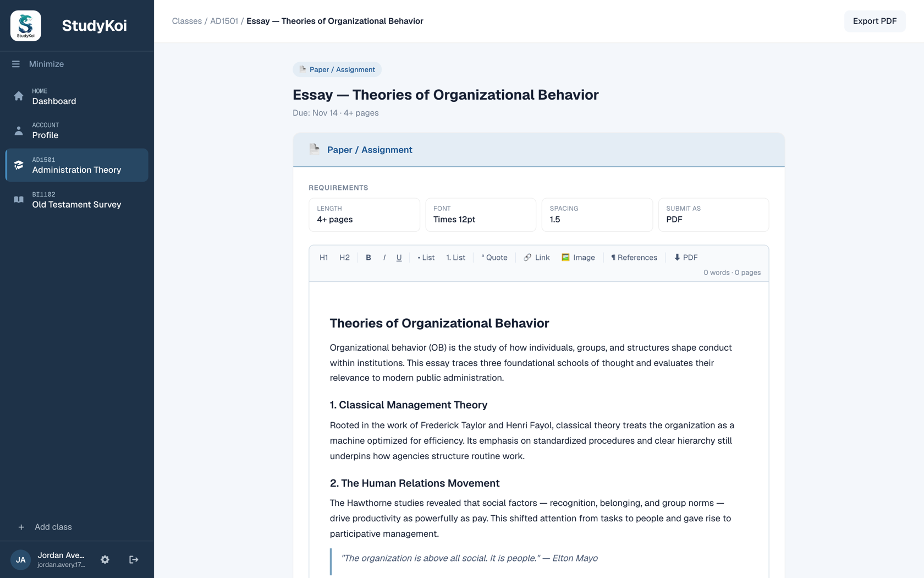Click the word and page count

click(732, 272)
